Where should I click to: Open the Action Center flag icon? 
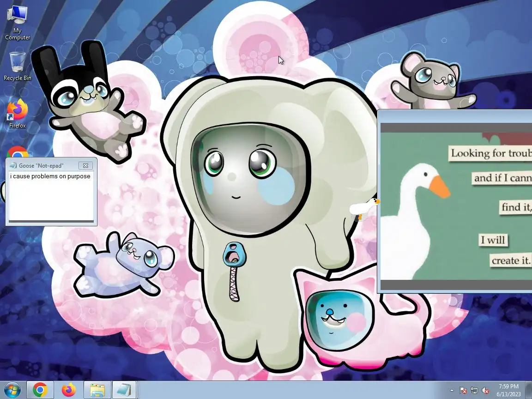pyautogui.click(x=463, y=391)
